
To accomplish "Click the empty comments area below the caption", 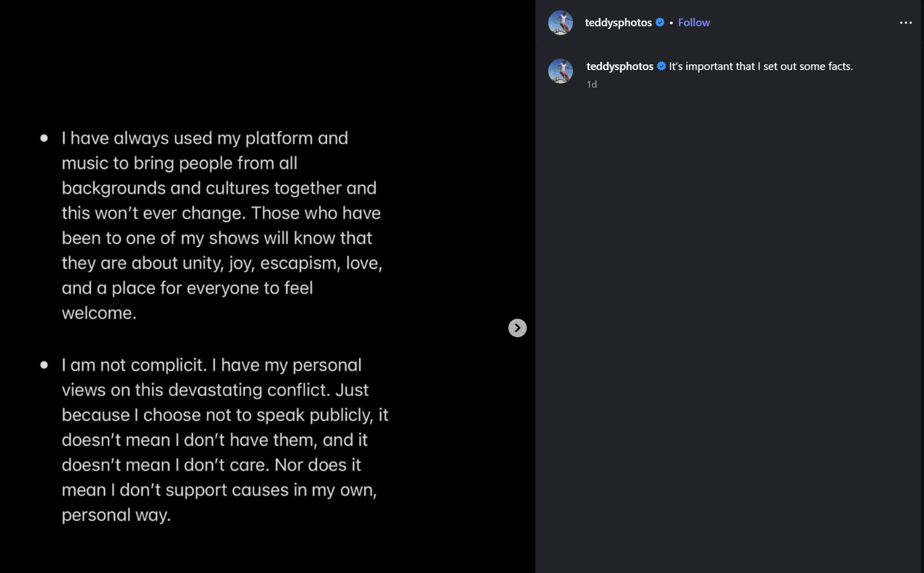I will pyautogui.click(x=728, y=329).
